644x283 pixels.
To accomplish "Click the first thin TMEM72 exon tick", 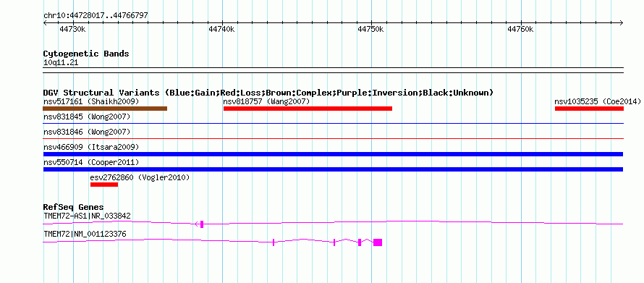I will (x=274, y=242).
